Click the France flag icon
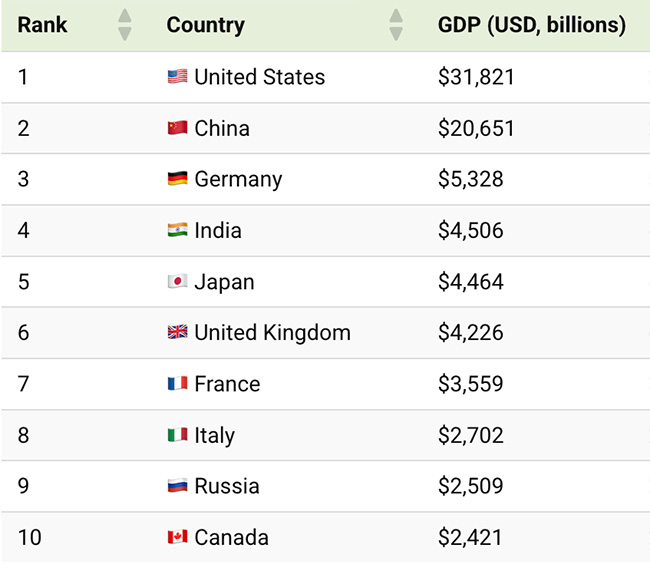 pos(177,384)
